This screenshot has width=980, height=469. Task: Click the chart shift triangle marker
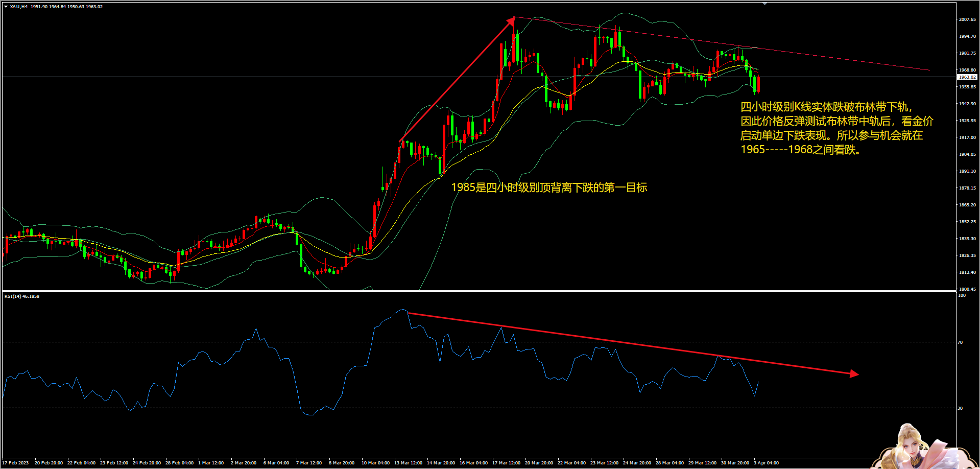point(764,4)
